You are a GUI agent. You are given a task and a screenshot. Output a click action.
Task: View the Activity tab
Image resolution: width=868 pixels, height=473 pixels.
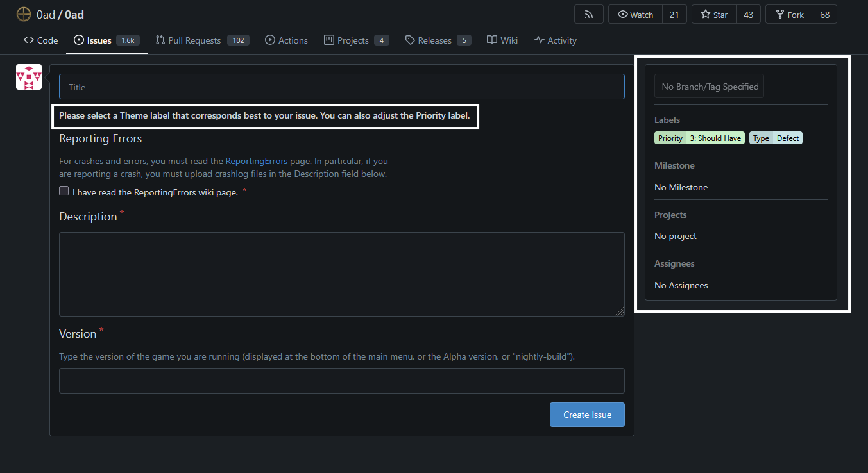click(x=556, y=40)
